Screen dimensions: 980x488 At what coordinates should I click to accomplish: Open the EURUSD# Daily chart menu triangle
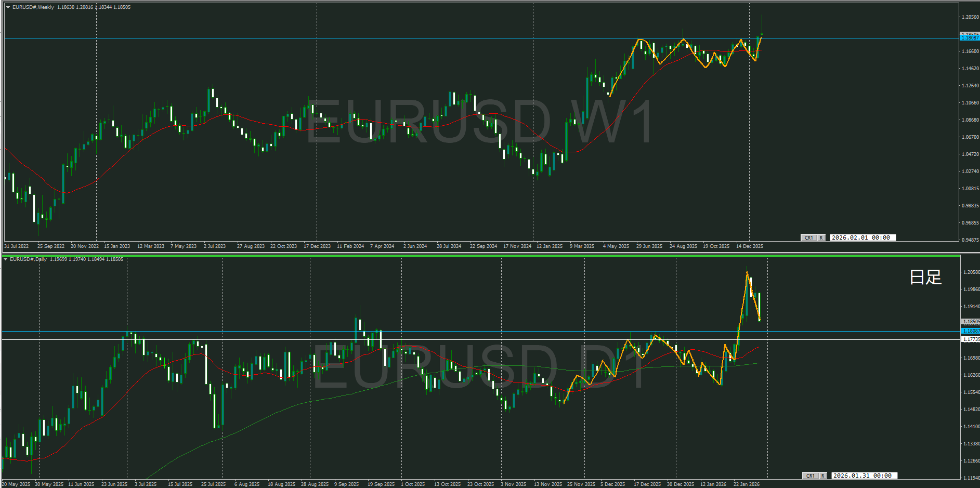tap(6, 259)
